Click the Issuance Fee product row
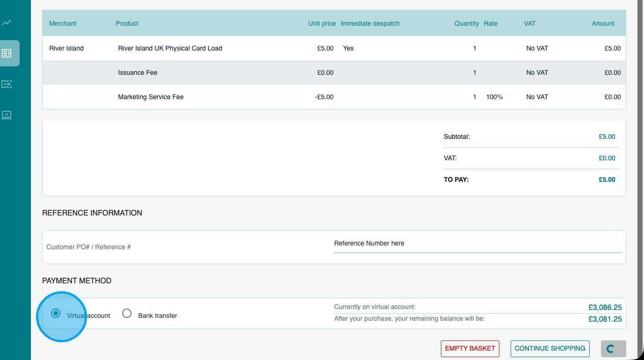Image resolution: width=644 pixels, height=360 pixels. (x=334, y=72)
